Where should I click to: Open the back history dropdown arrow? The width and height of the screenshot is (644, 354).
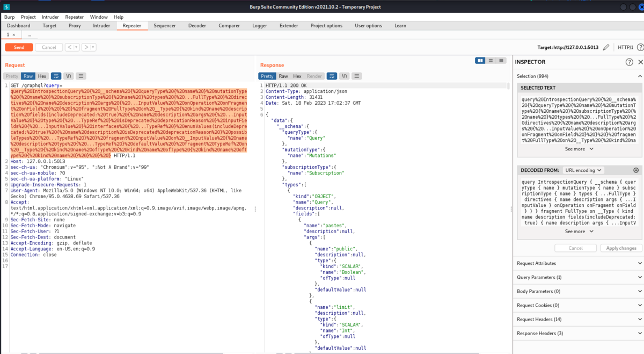[x=76, y=47]
